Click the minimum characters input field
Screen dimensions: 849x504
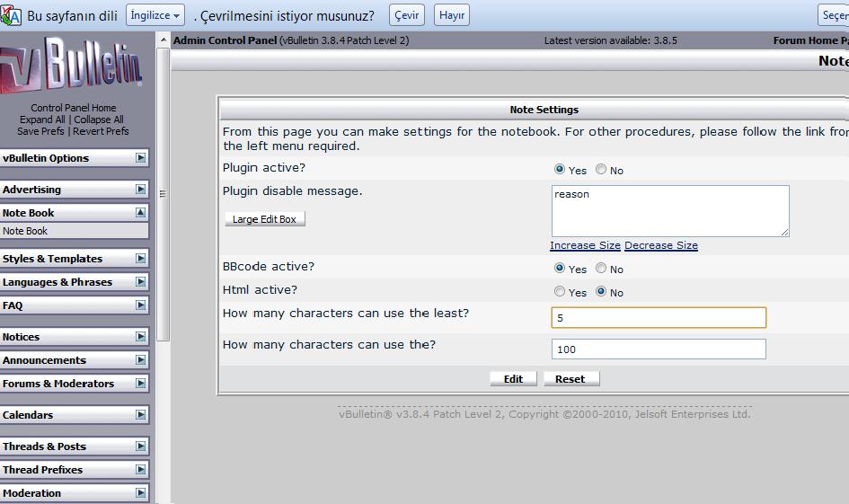658,318
